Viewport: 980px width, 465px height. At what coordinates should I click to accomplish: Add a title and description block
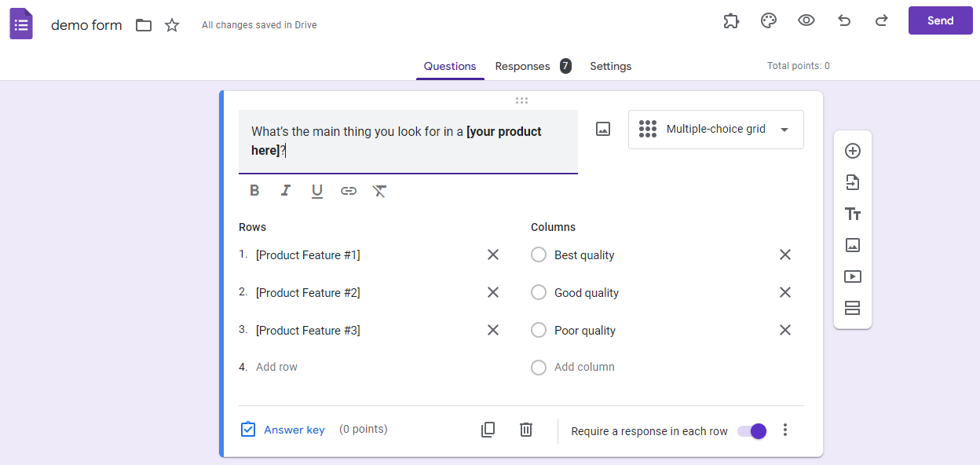(x=853, y=214)
